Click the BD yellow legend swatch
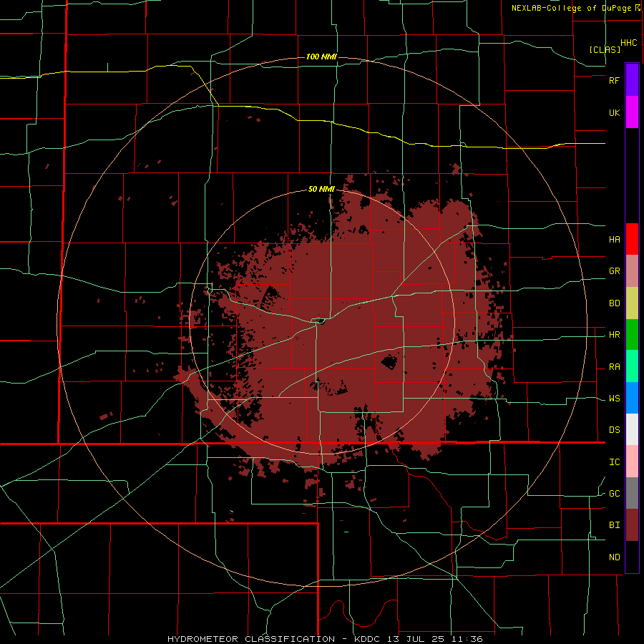 click(632, 303)
